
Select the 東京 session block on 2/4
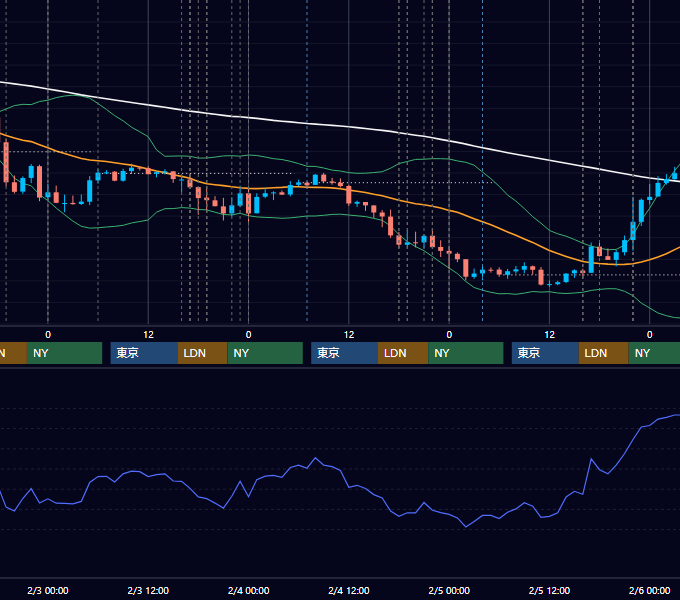click(344, 353)
